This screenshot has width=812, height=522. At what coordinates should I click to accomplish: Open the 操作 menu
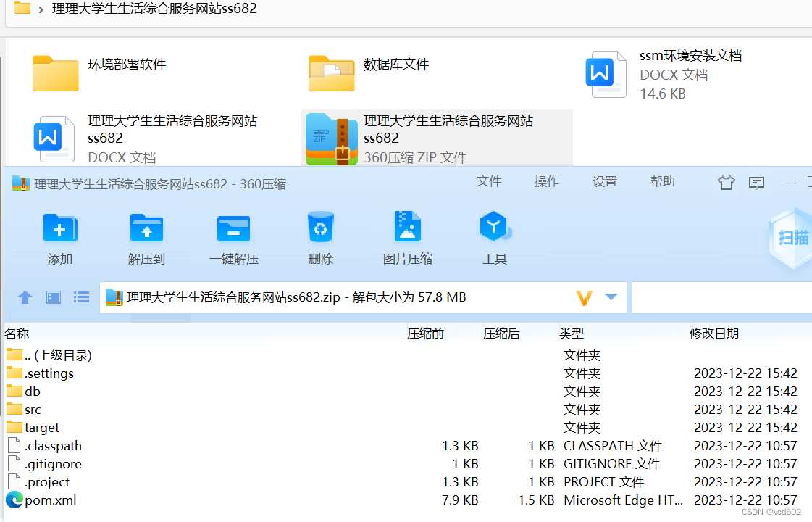(x=547, y=181)
